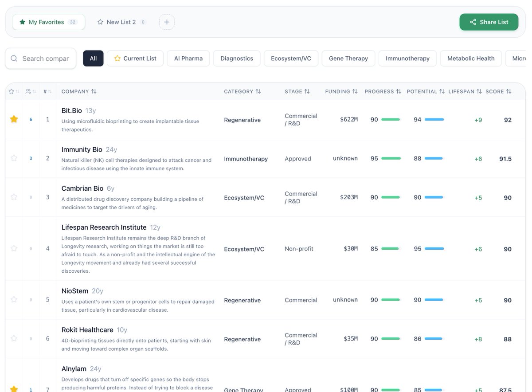The width and height of the screenshot is (532, 392).
Task: Sort by the star column header icon
Action: click(14, 91)
